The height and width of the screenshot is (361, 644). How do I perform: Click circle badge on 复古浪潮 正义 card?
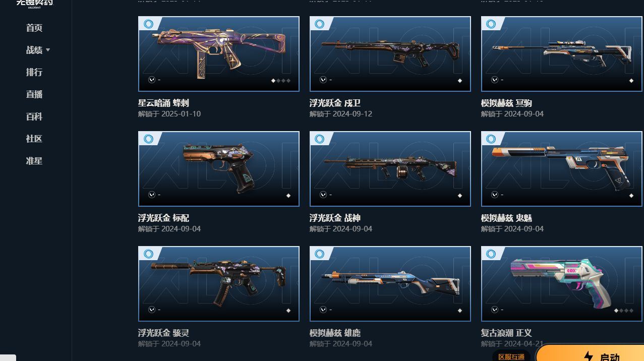(x=491, y=254)
